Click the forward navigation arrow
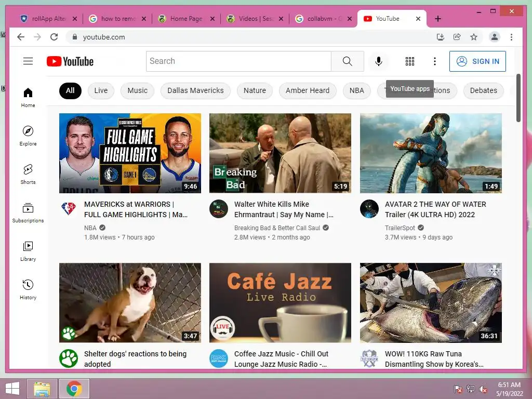The width and height of the screenshot is (532, 399). tap(37, 37)
